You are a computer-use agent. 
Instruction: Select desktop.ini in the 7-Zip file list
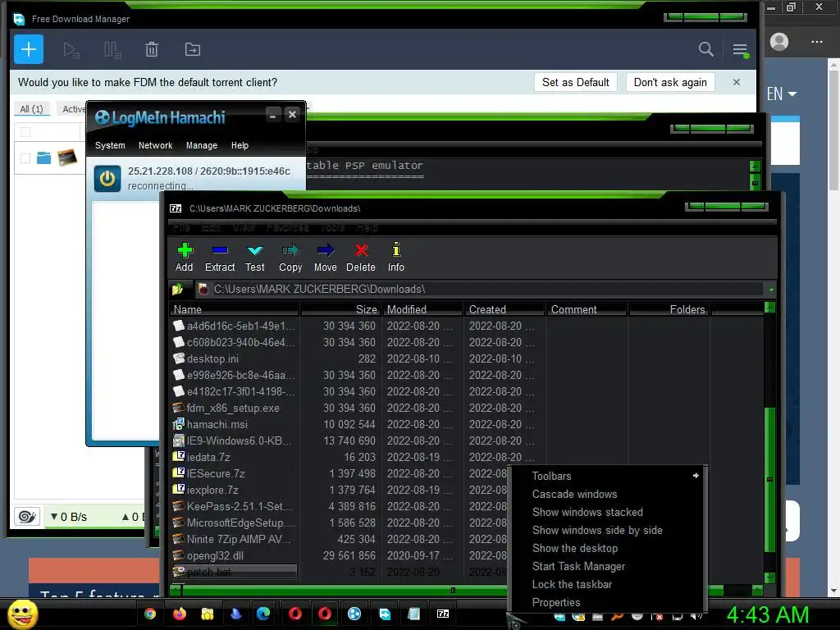(212, 358)
